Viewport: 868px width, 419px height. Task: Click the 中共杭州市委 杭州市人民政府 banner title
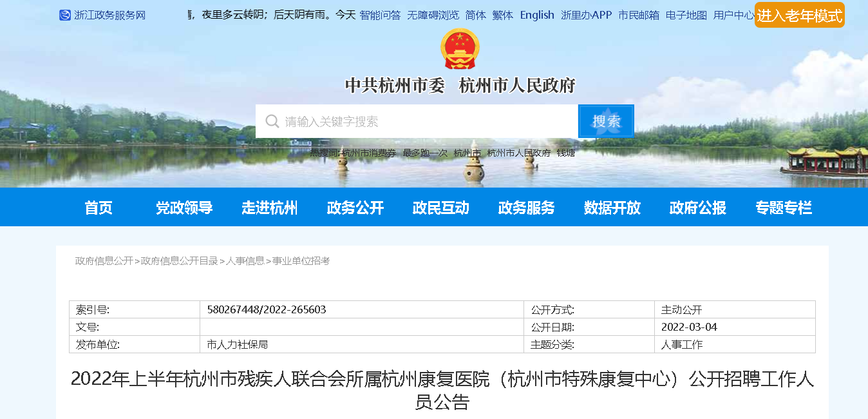(x=460, y=85)
